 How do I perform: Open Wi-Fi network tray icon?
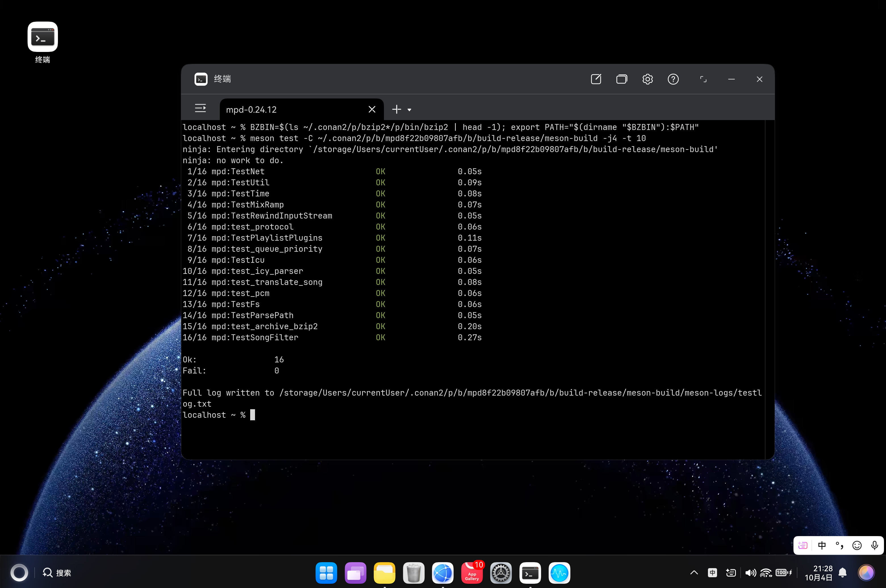(x=766, y=572)
